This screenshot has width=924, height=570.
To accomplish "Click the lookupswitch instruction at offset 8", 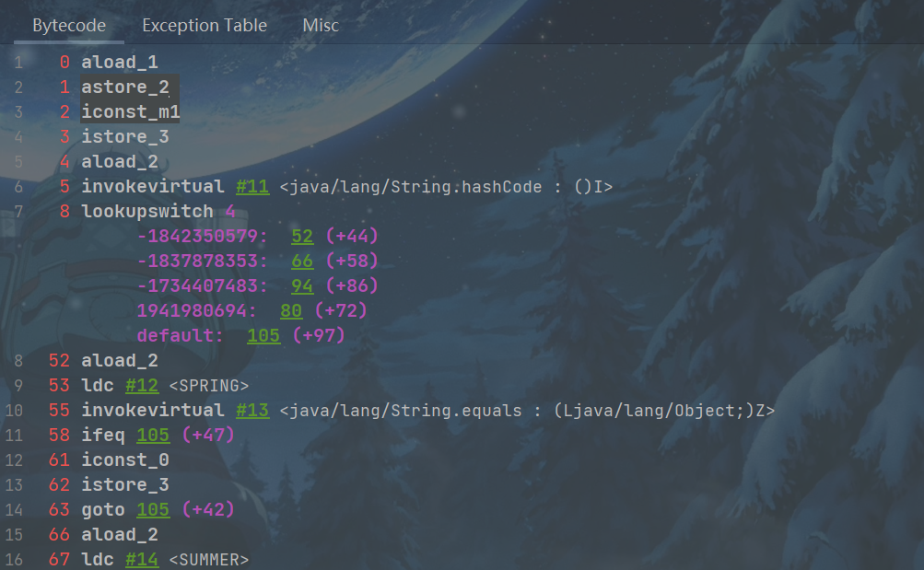I will click(146, 212).
